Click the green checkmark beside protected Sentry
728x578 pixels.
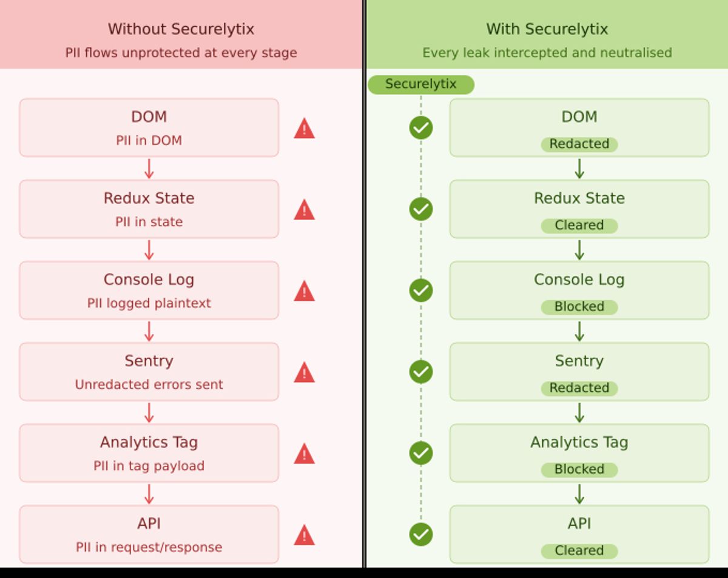pos(421,372)
